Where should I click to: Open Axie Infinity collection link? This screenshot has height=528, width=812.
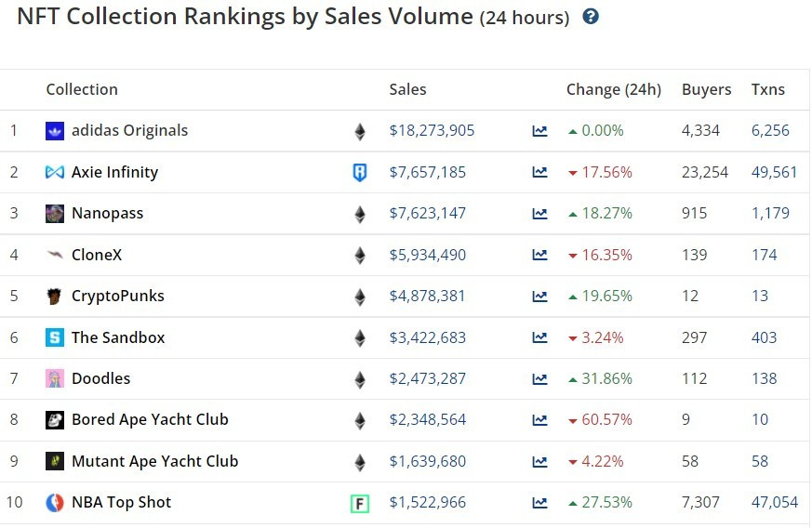(x=115, y=172)
